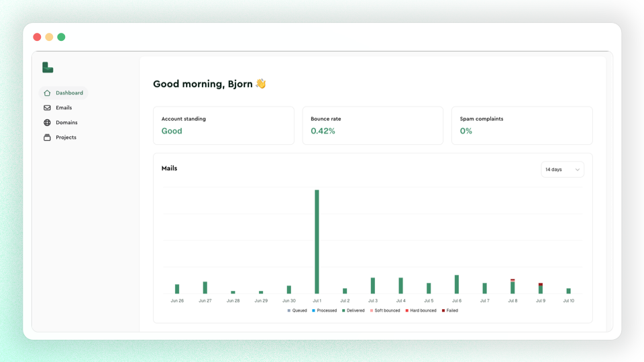The height and width of the screenshot is (362, 644).
Task: Click the Dashboard home icon
Action: [47, 93]
